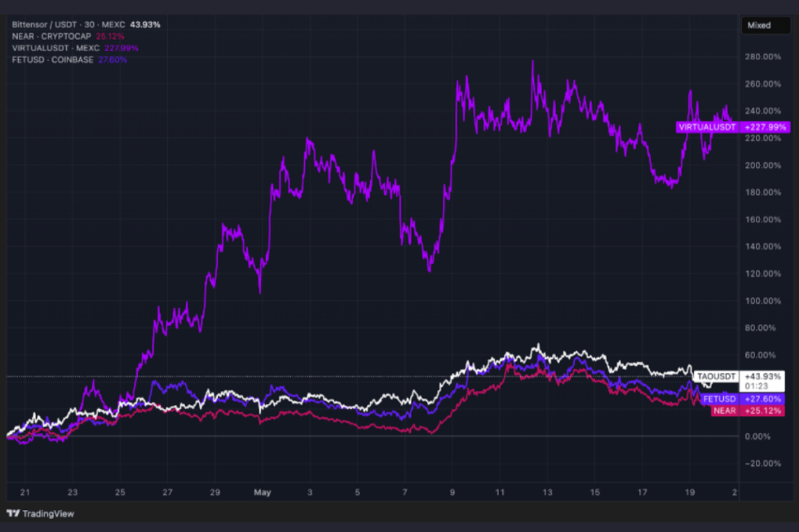Screen dimensions: 799x532
Task: Click the +227.99% value on the price axis
Action: pos(765,127)
